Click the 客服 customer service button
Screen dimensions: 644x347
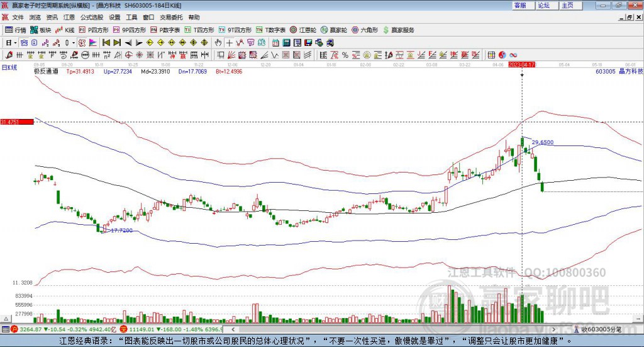click(x=523, y=5)
